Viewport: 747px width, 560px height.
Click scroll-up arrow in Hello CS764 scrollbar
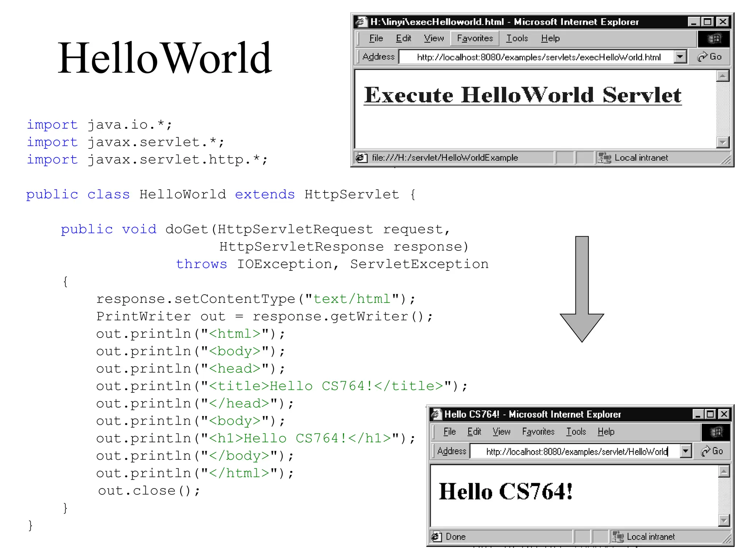pos(724,471)
